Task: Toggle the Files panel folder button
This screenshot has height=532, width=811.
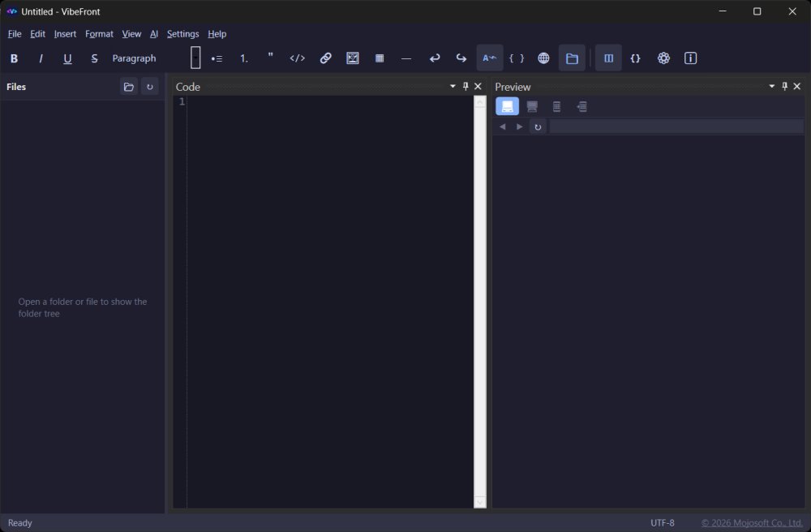Action: point(572,58)
